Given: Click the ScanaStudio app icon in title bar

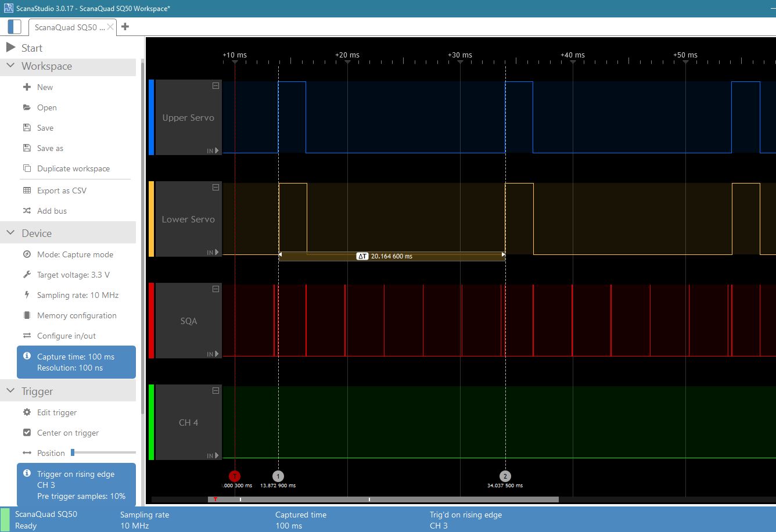Looking at the screenshot, I should (x=9, y=8).
